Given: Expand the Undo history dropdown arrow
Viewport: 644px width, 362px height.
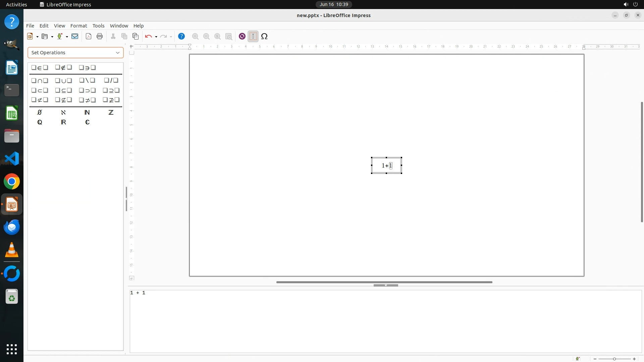Looking at the screenshot, I should pos(156,37).
